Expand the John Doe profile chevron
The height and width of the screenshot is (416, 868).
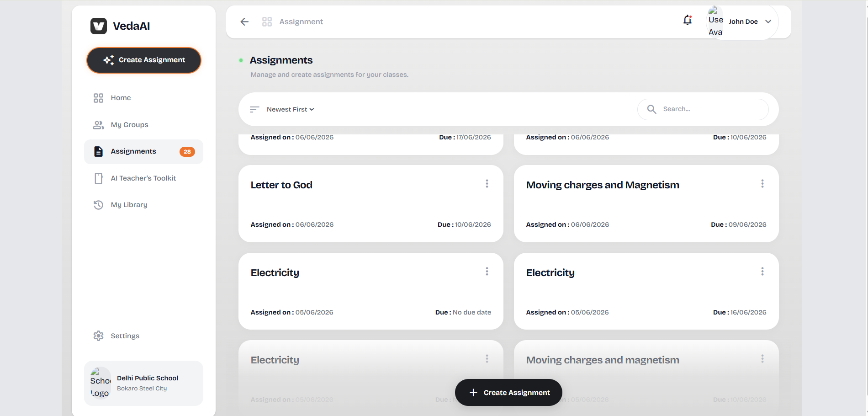click(x=768, y=21)
